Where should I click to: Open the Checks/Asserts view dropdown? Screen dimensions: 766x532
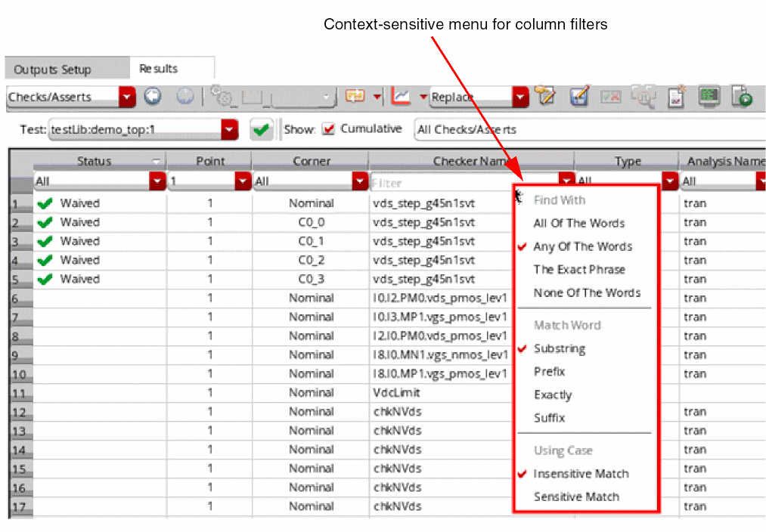coord(127,97)
